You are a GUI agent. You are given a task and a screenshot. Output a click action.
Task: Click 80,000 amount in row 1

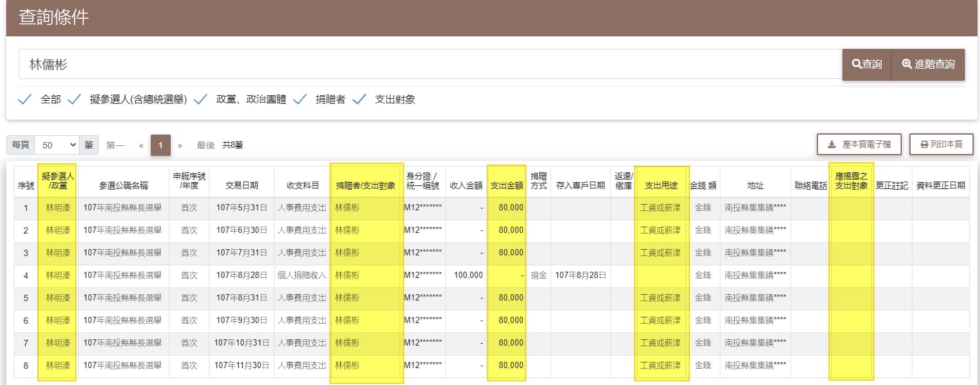[x=511, y=208]
